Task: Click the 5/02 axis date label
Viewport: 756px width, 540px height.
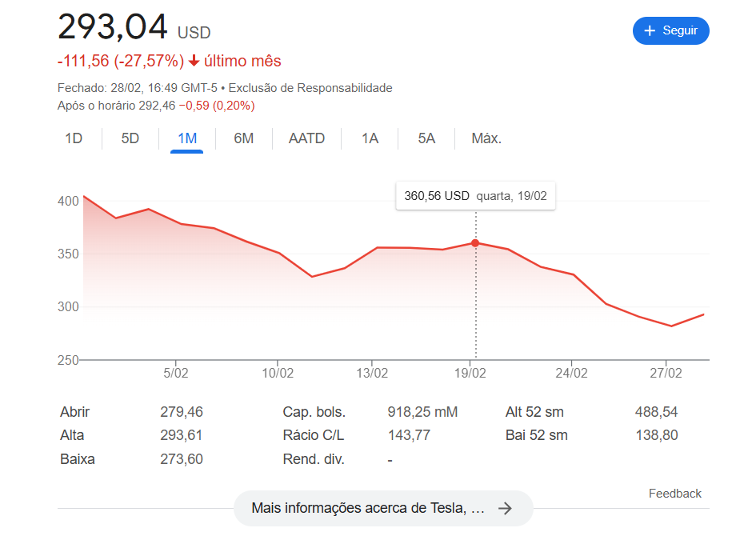Action: (x=175, y=373)
